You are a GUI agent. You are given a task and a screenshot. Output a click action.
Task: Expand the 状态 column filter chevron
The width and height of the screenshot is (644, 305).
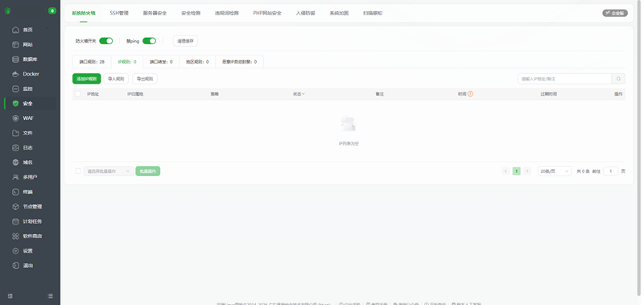click(303, 94)
